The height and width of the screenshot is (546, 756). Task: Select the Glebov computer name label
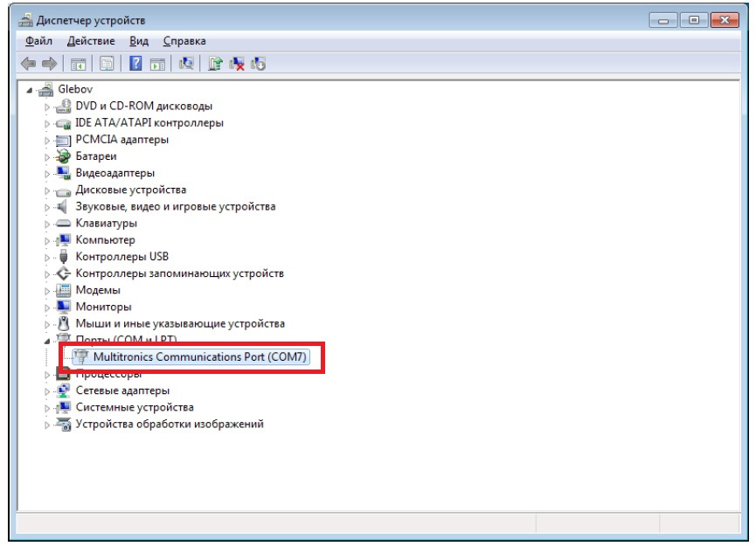point(75,89)
